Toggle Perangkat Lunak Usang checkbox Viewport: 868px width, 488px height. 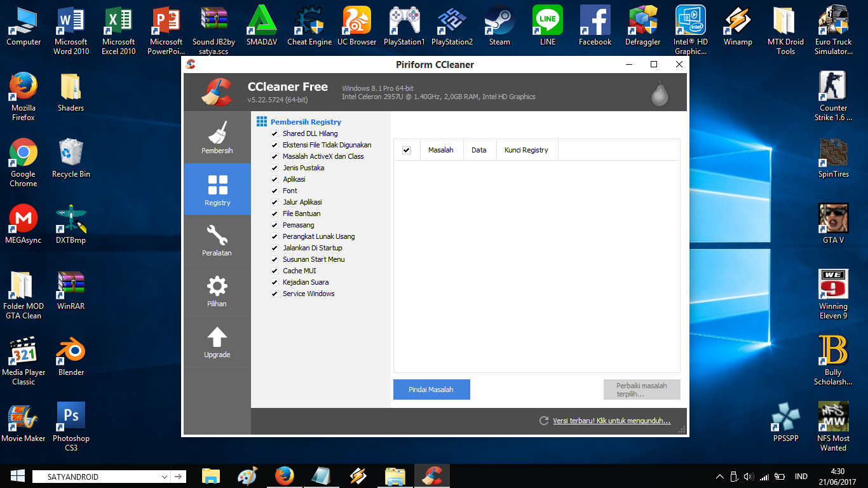tap(275, 236)
